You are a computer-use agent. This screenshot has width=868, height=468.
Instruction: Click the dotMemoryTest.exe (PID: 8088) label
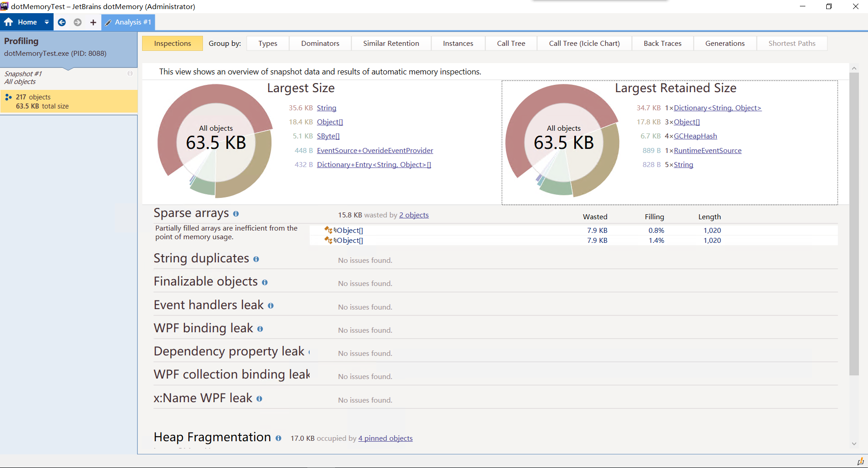pyautogui.click(x=55, y=54)
